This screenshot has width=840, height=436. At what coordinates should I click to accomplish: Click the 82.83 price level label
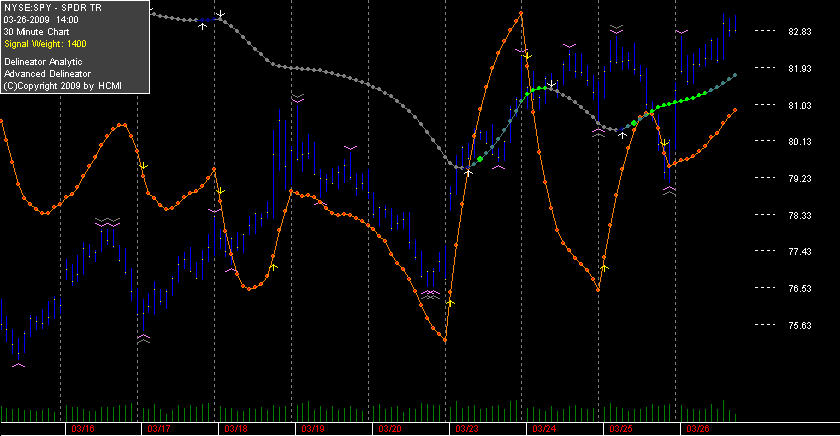click(x=800, y=32)
